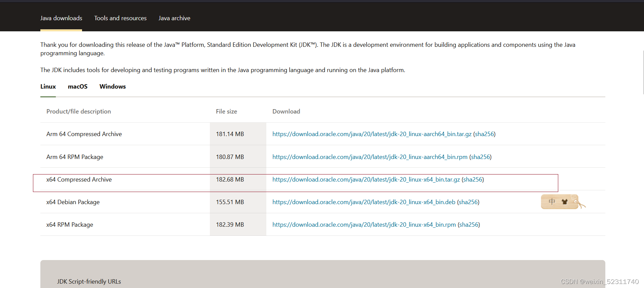Click the 'Download' column header
This screenshot has width=644, height=288.
pos(286,111)
